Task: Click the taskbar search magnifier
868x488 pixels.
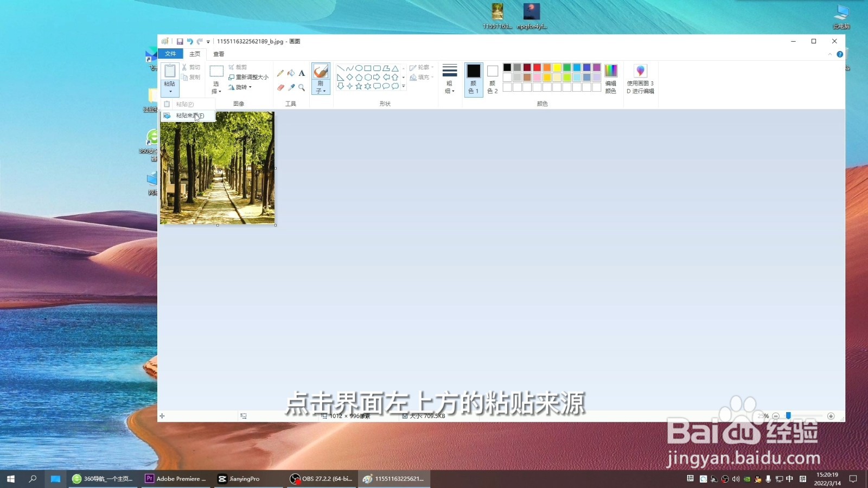Action: click(x=33, y=479)
